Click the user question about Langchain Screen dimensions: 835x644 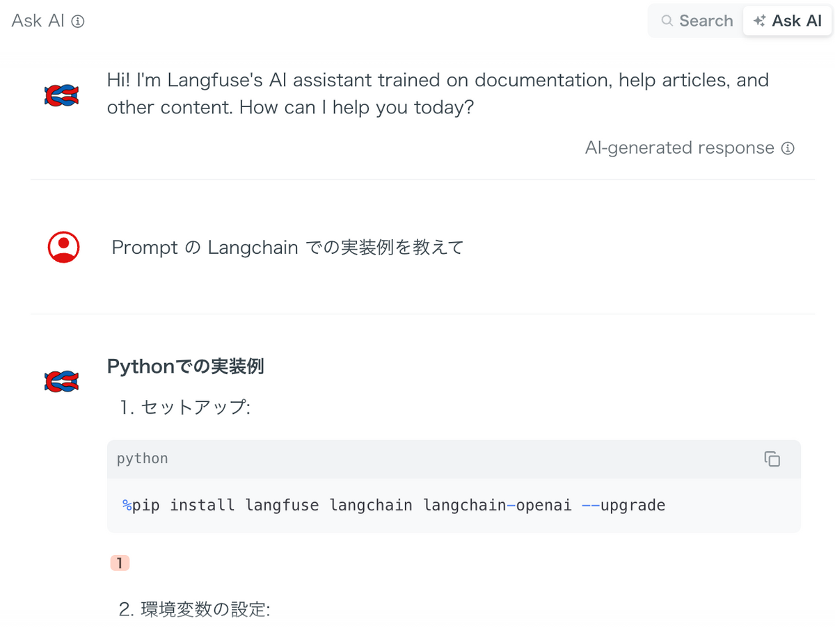287,248
